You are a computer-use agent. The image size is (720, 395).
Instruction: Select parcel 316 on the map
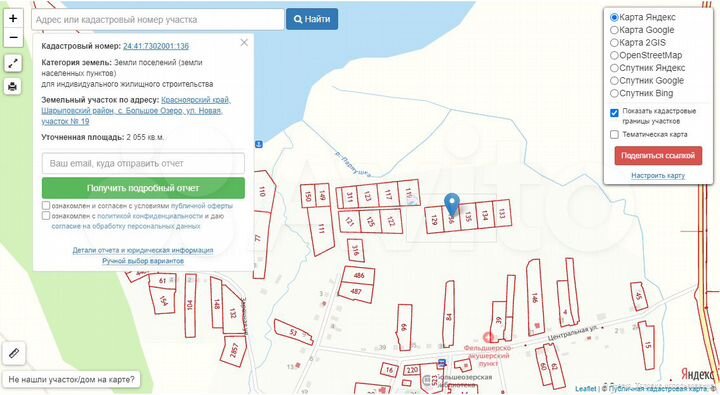355,250
